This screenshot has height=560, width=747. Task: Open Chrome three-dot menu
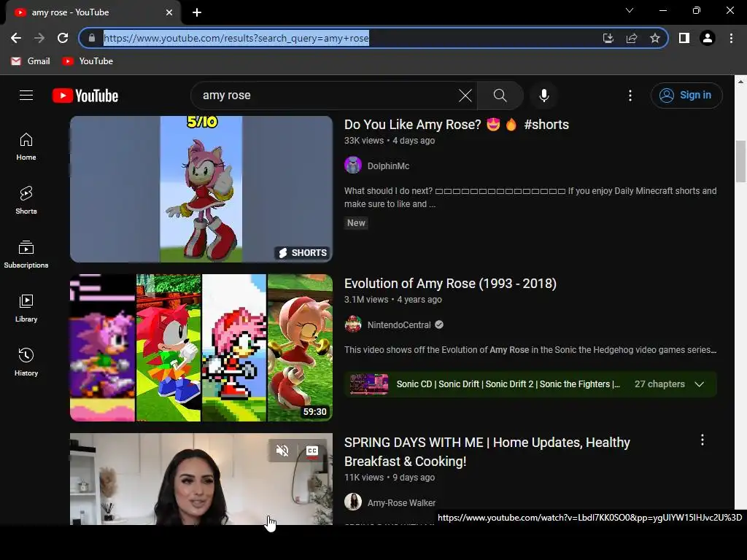coord(731,38)
